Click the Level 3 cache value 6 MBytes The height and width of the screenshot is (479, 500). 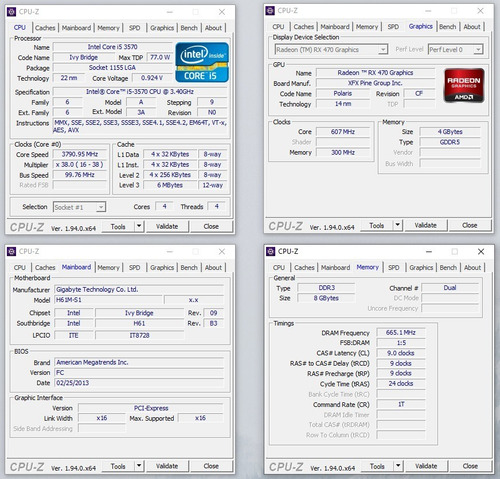pyautogui.click(x=170, y=185)
